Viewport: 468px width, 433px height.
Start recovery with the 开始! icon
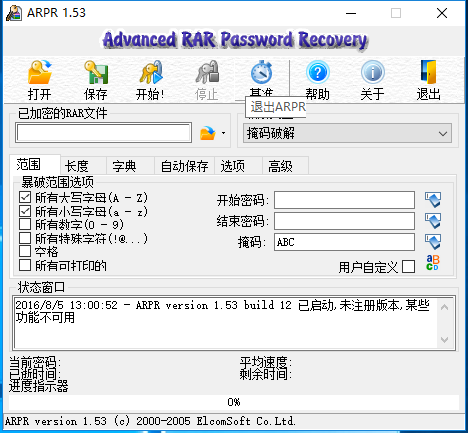click(151, 80)
